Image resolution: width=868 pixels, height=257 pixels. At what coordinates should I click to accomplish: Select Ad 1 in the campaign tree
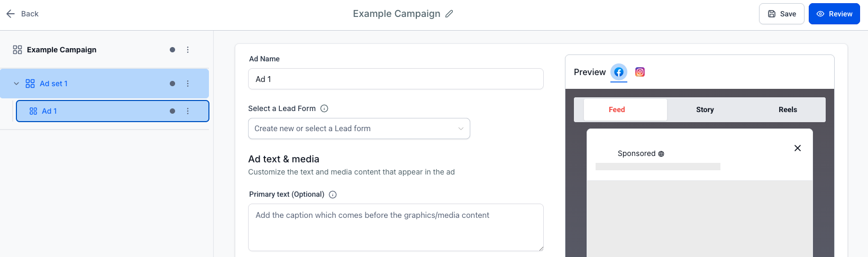(50, 111)
